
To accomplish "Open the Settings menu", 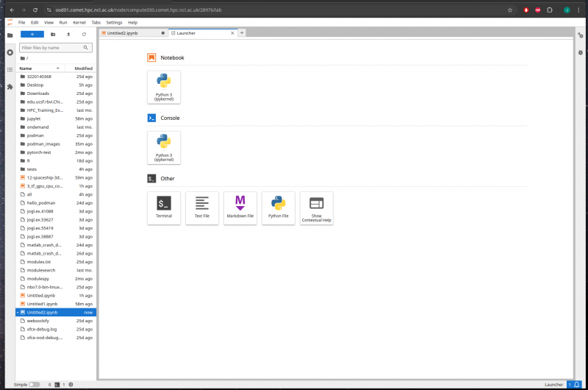I will click(114, 23).
